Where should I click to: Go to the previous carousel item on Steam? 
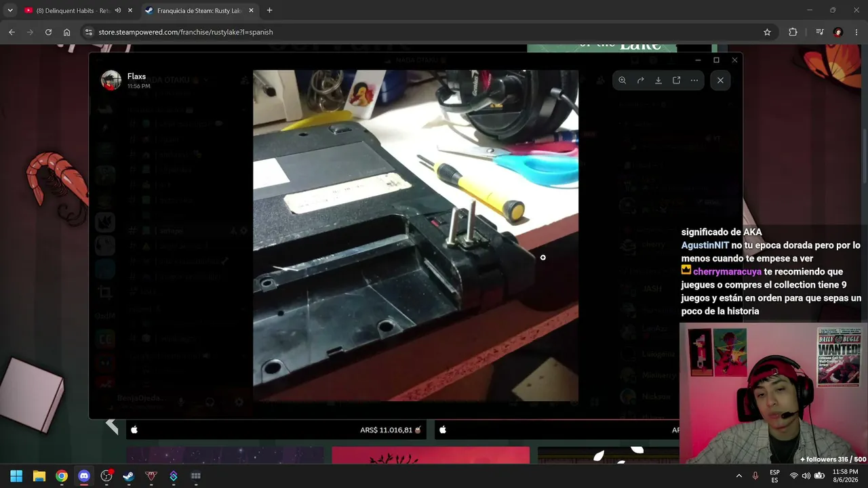[x=112, y=426]
